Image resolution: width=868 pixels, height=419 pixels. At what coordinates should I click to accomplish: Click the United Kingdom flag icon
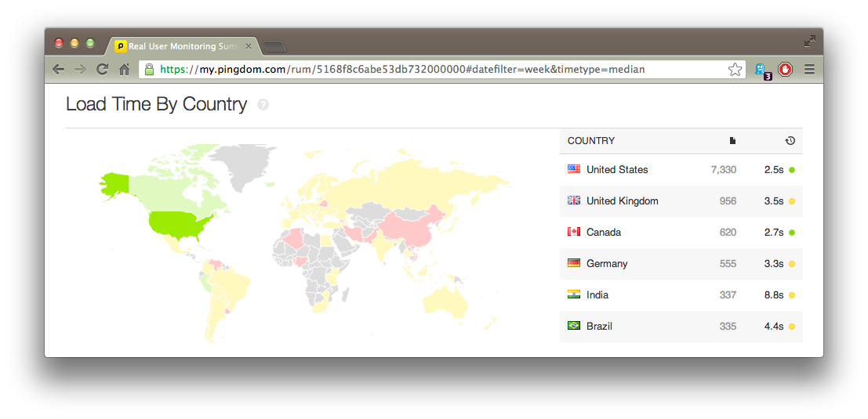point(573,200)
